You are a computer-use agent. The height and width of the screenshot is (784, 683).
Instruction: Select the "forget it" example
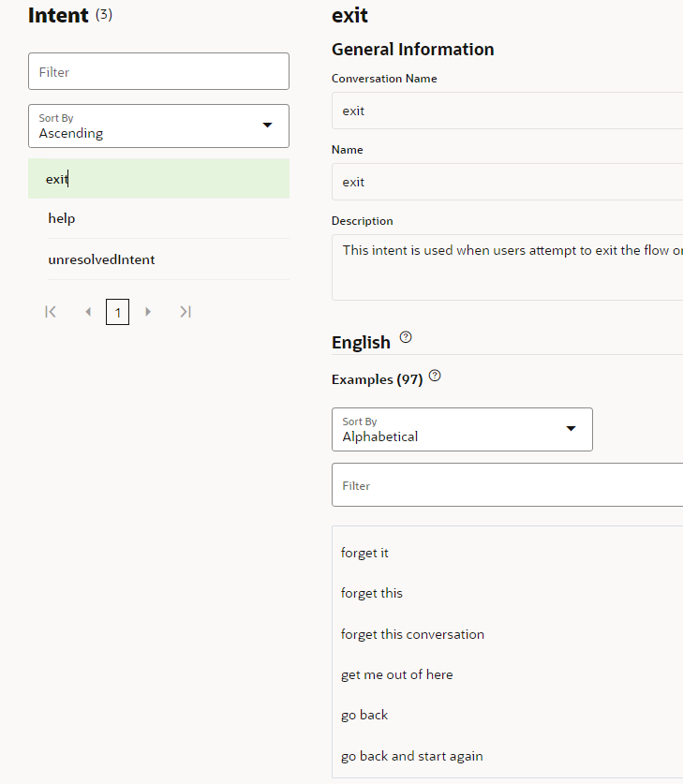365,553
